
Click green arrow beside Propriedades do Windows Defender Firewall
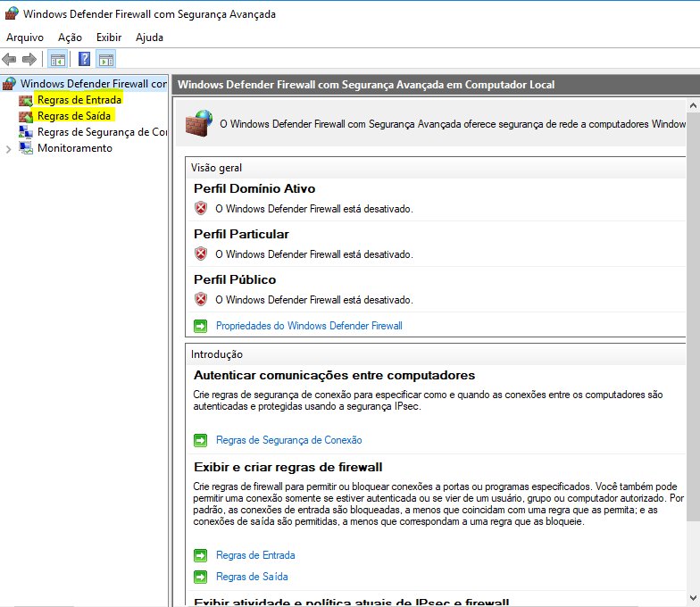(x=200, y=327)
